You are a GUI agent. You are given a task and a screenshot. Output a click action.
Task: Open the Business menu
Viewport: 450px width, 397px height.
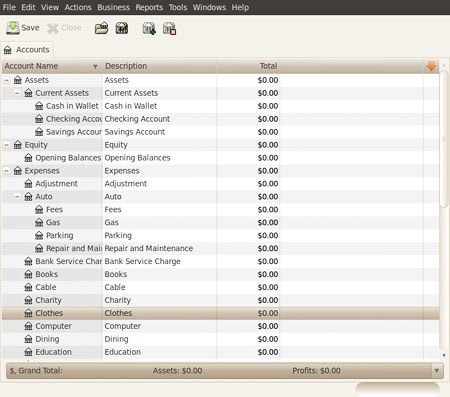113,7
